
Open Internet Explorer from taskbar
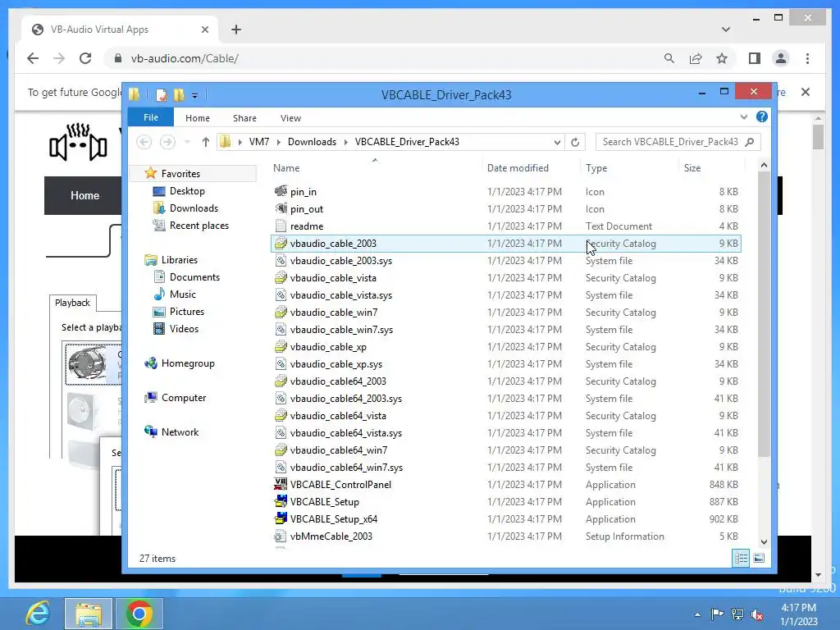[38, 613]
